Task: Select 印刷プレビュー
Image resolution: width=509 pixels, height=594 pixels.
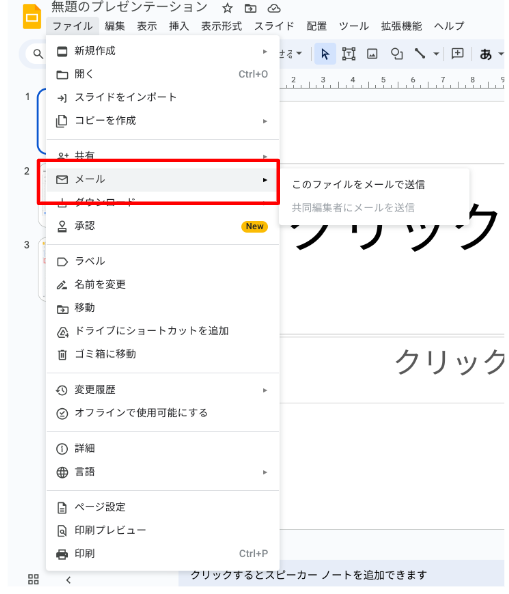Action: pyautogui.click(x=162, y=530)
